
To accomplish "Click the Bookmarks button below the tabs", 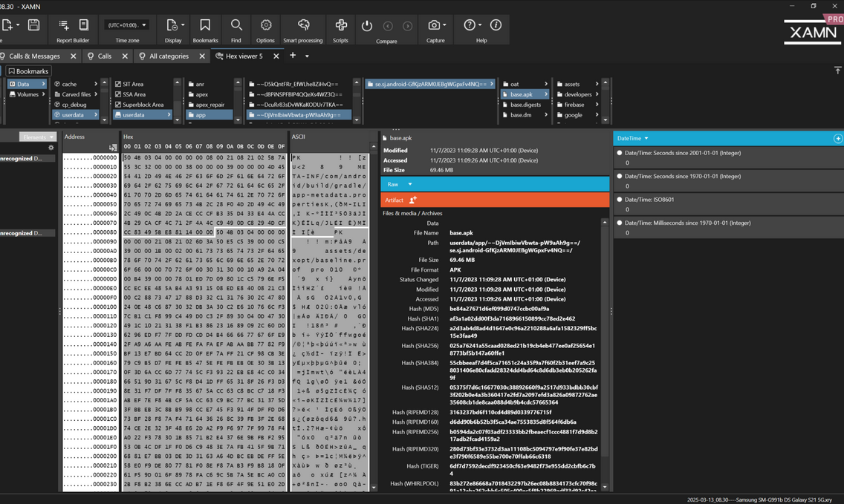I will (x=28, y=71).
